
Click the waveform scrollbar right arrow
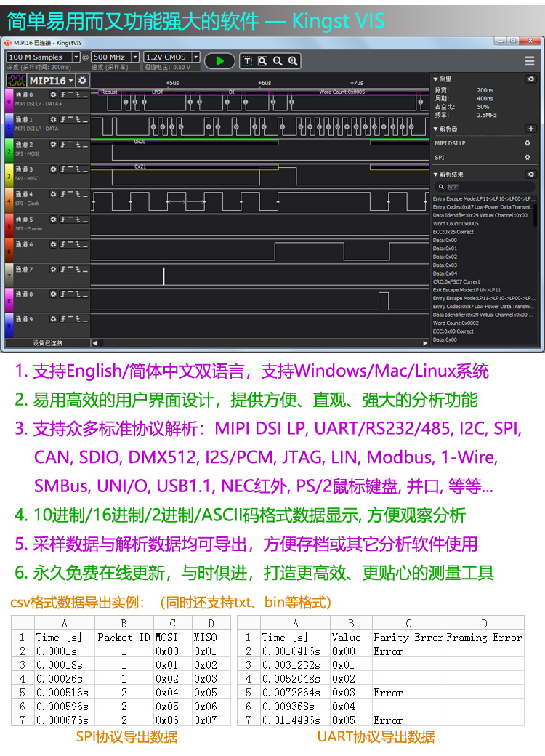[x=425, y=343]
